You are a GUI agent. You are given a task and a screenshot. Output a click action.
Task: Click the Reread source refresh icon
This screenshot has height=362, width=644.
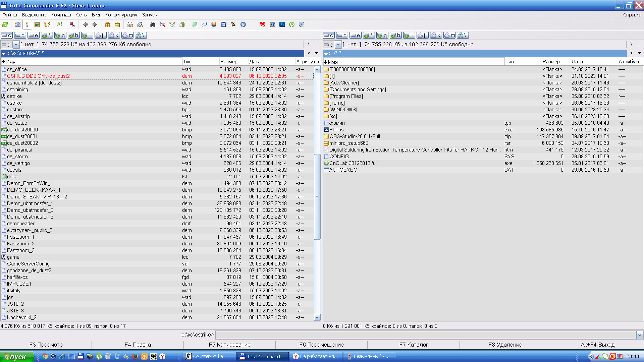click(5, 24)
